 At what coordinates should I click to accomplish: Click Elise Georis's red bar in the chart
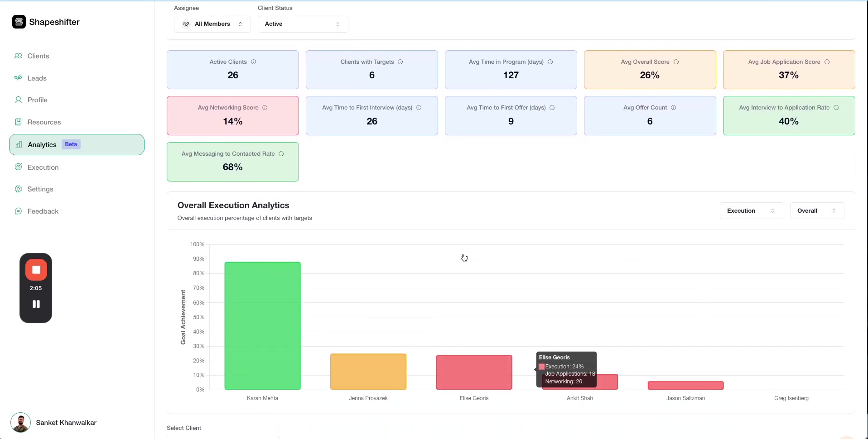(473, 372)
